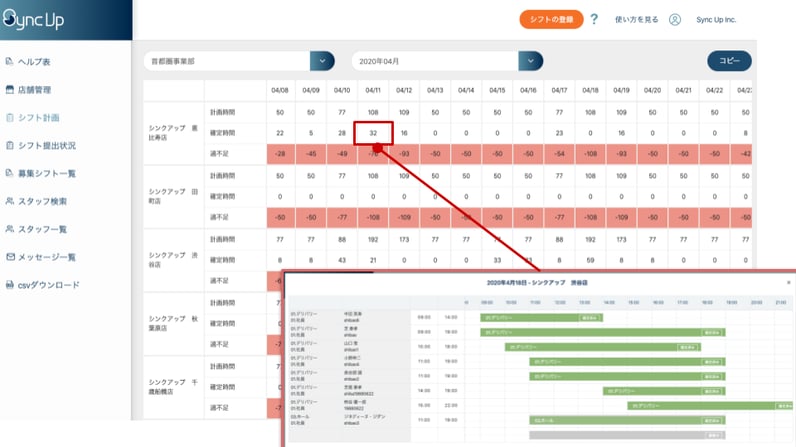
Task: Click the 2020年04月 selection field
Action: click(435, 61)
